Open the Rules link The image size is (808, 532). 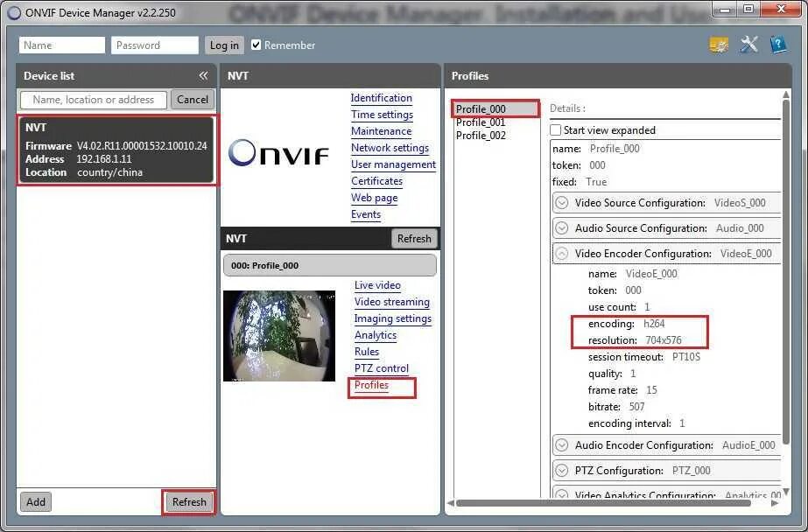click(x=367, y=352)
